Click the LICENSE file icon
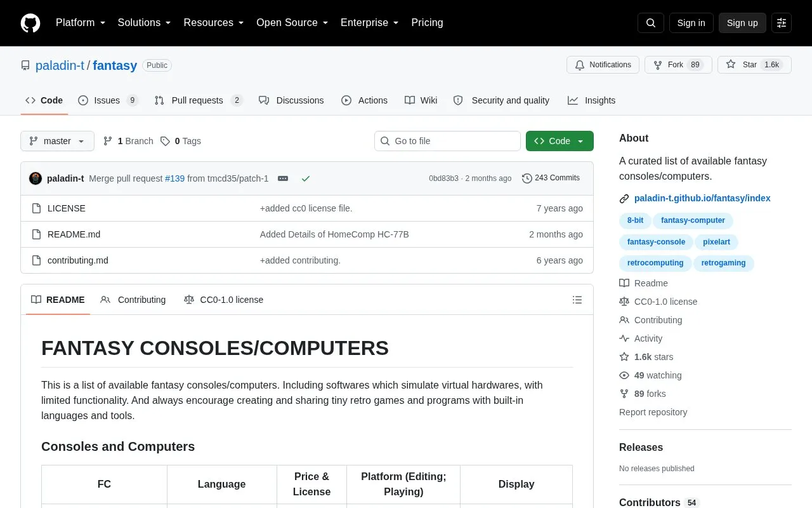 click(x=37, y=208)
